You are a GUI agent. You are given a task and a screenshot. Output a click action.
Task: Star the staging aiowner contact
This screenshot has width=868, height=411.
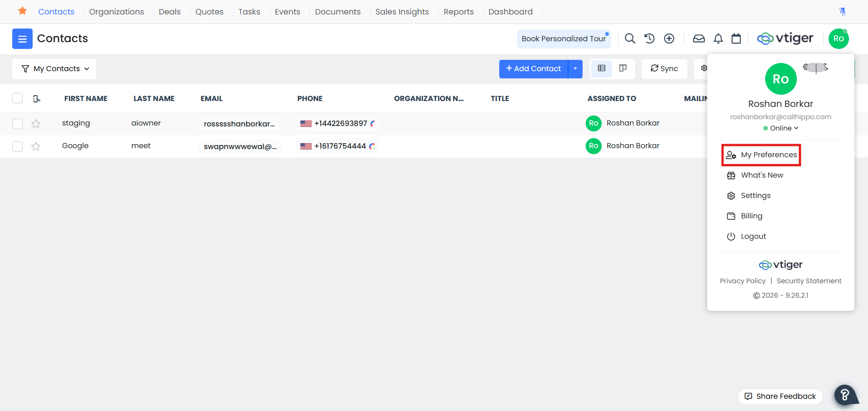point(36,124)
